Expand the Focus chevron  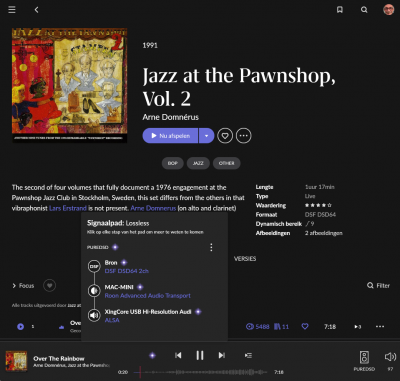[14, 286]
